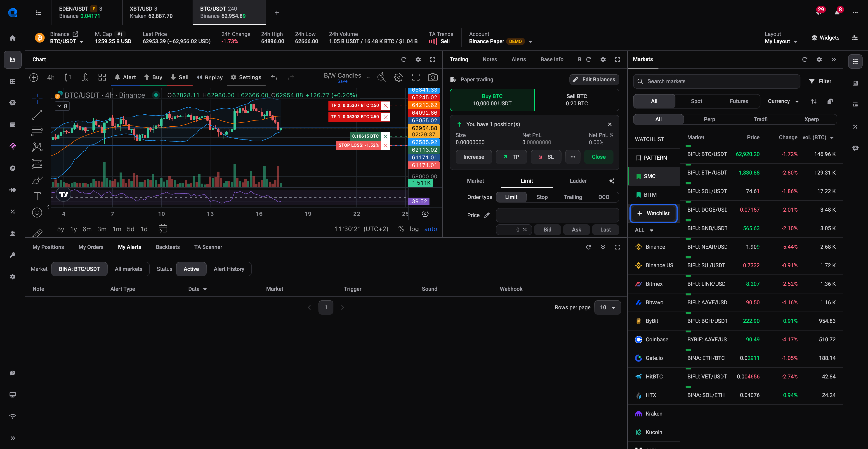The width and height of the screenshot is (868, 449).
Task: Refresh the My Alerts table
Action: coord(589,247)
